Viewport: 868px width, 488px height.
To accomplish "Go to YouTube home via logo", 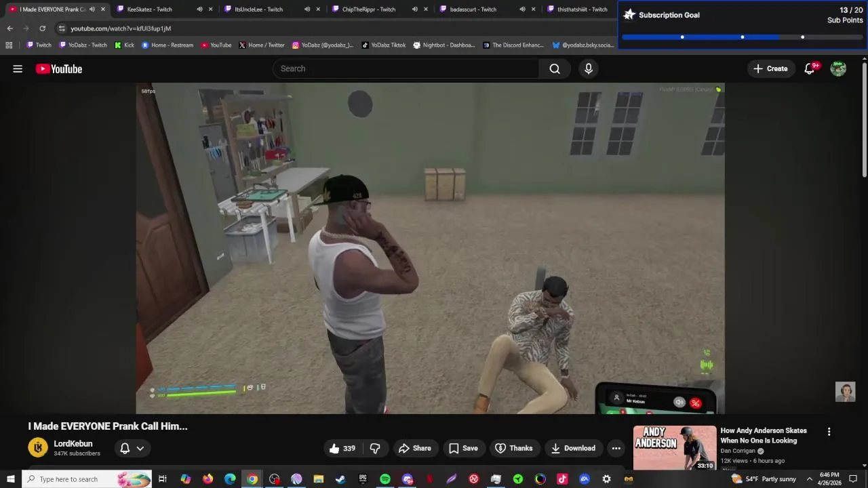I will 59,68.
